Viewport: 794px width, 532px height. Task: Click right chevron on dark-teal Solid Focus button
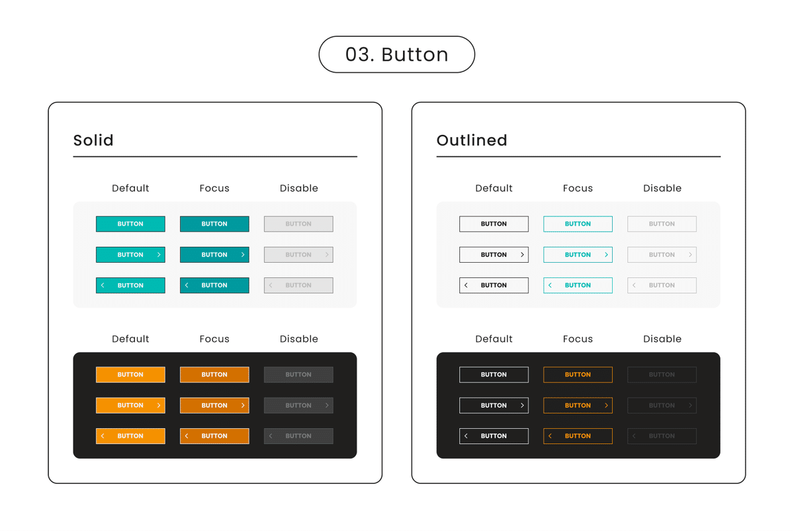pos(243,255)
